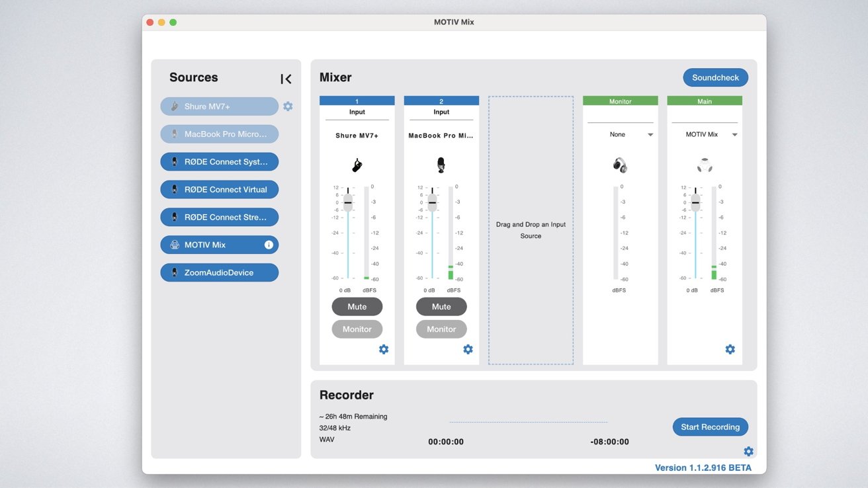This screenshot has width=868, height=488.
Task: Collapse the Sources panel arrow icon
Action: point(286,79)
